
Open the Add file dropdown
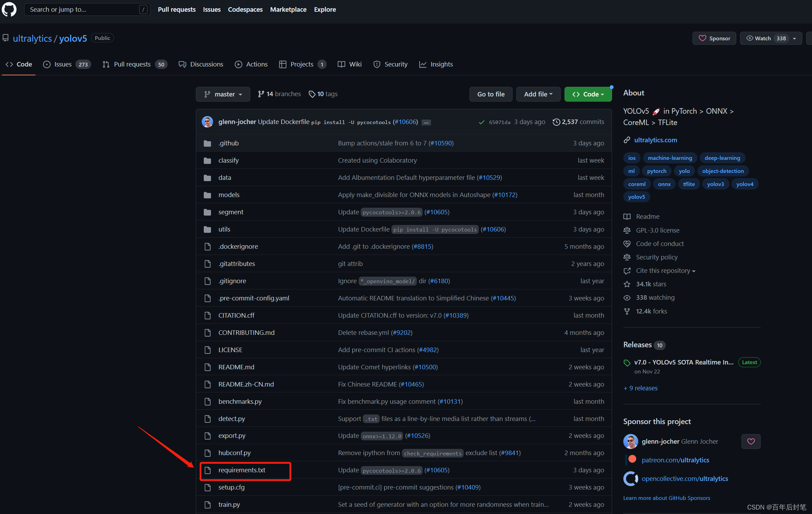tap(538, 94)
